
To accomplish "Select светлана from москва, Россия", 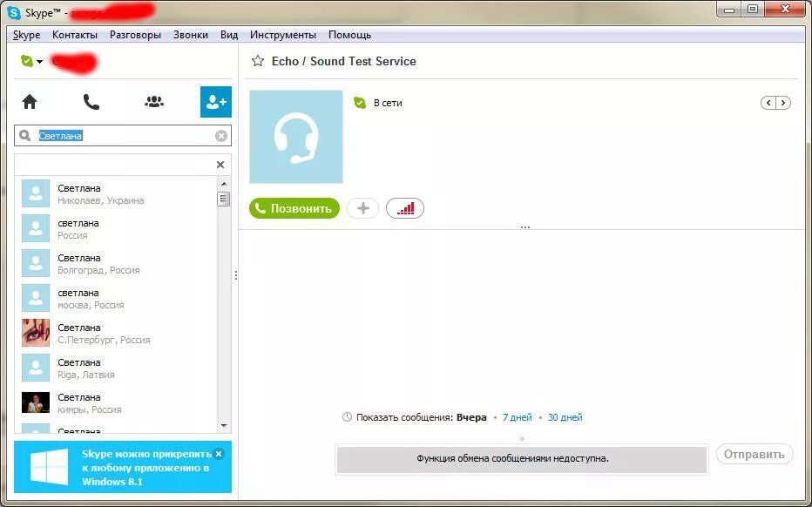I will (116, 298).
